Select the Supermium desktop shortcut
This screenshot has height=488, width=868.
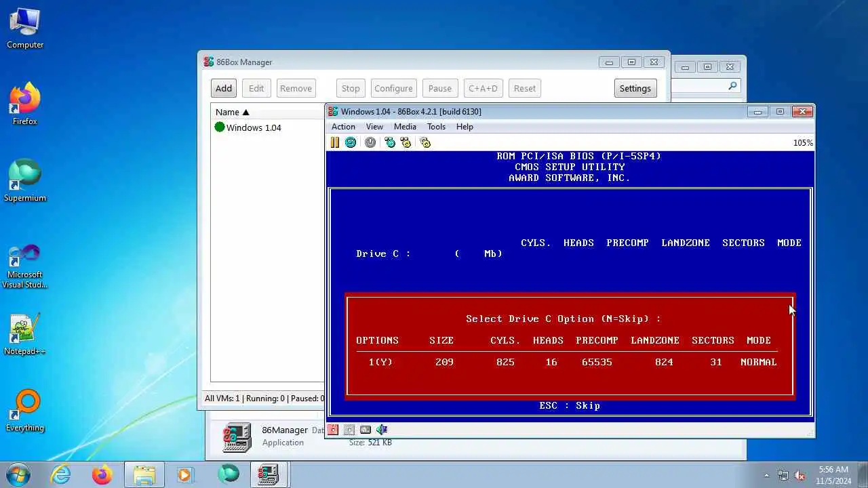pos(25,181)
